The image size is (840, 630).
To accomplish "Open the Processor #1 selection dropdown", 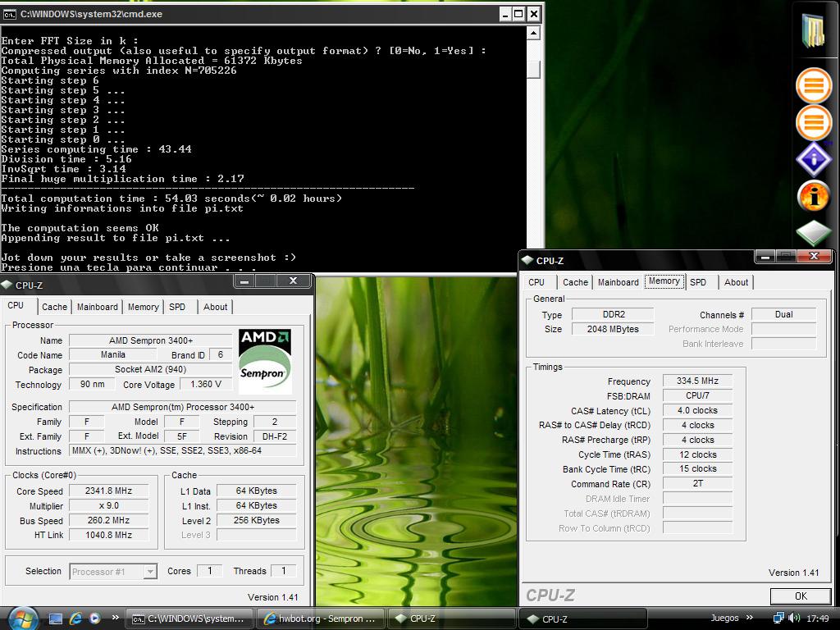I will [x=113, y=572].
